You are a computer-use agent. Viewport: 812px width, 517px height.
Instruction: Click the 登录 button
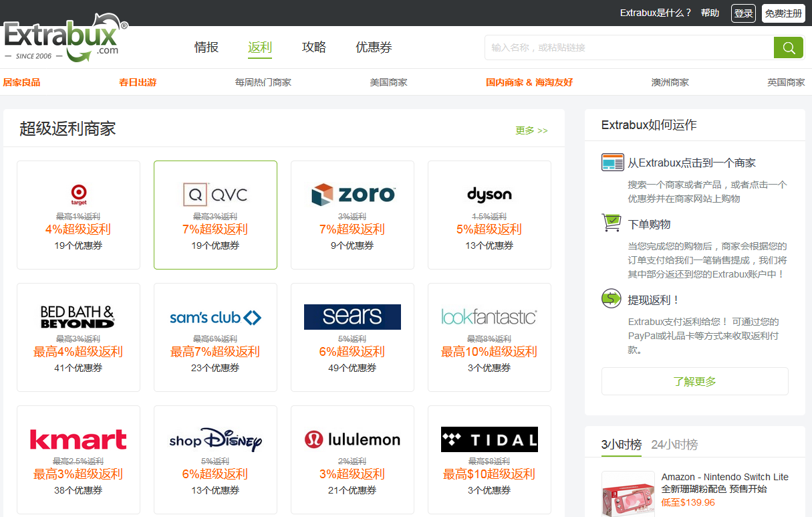pyautogui.click(x=743, y=13)
